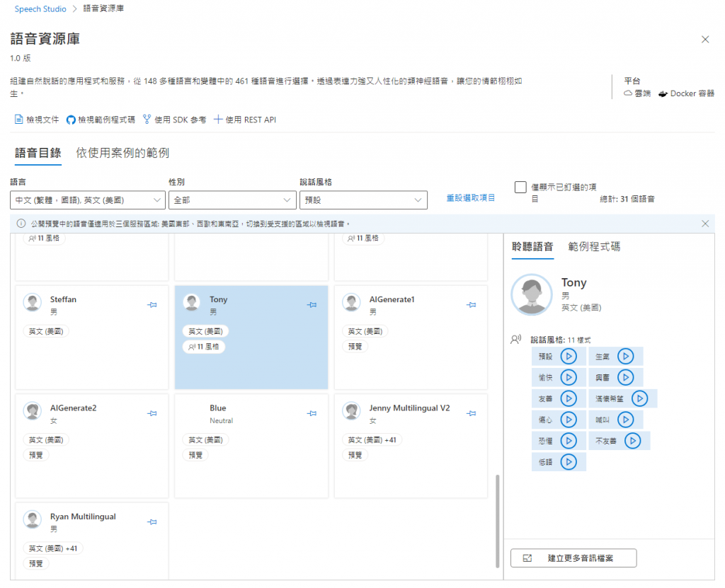
Task: Pin the Blue voice
Action: (x=312, y=413)
